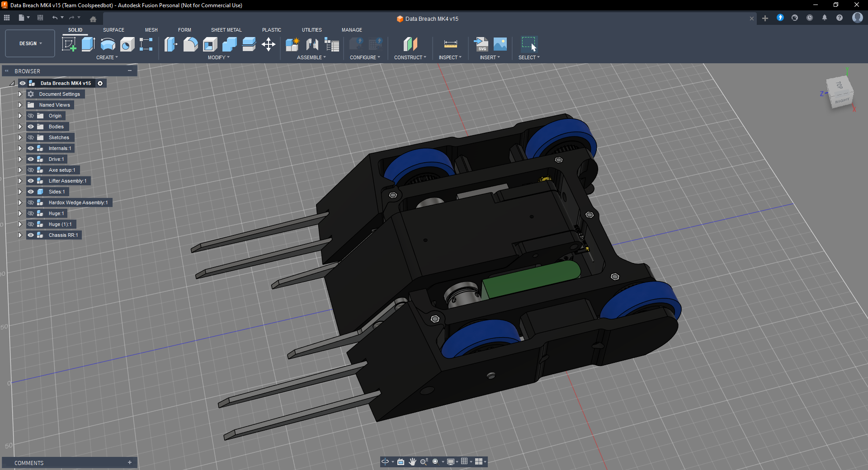This screenshot has height=470, width=868.
Task: Choose the Fillet tool in Modify
Action: (190, 44)
